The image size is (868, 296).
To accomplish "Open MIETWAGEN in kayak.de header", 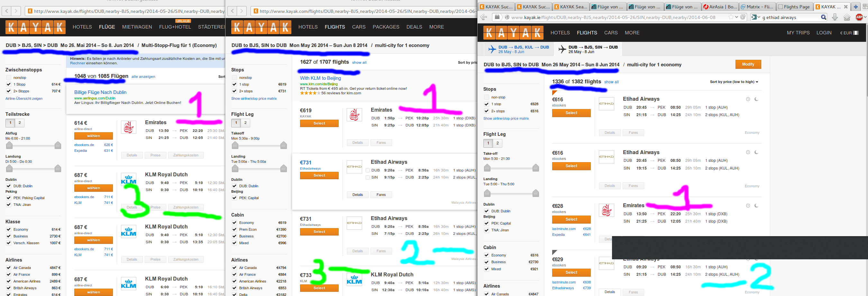I will pos(137,27).
